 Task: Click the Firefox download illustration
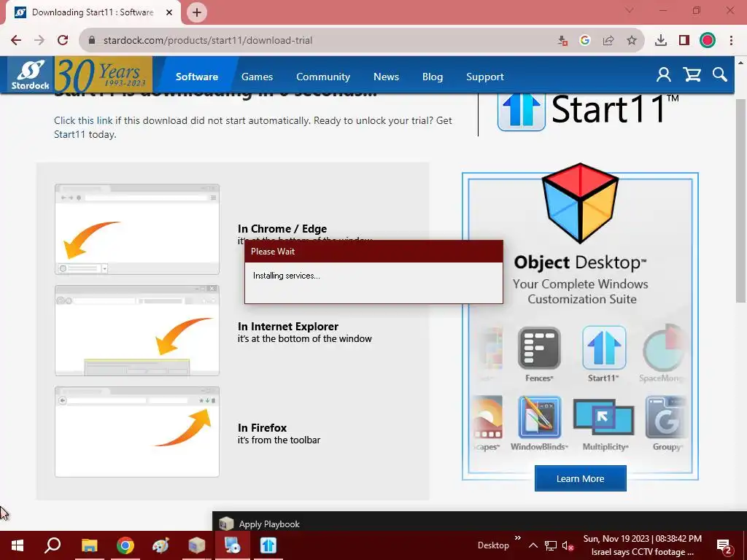point(137,432)
